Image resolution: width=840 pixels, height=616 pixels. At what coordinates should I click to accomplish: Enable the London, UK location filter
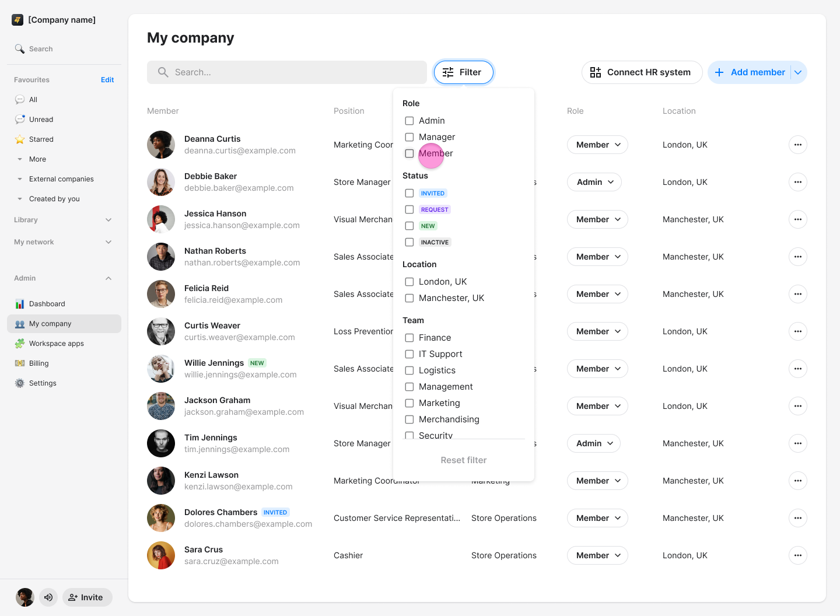tap(409, 282)
